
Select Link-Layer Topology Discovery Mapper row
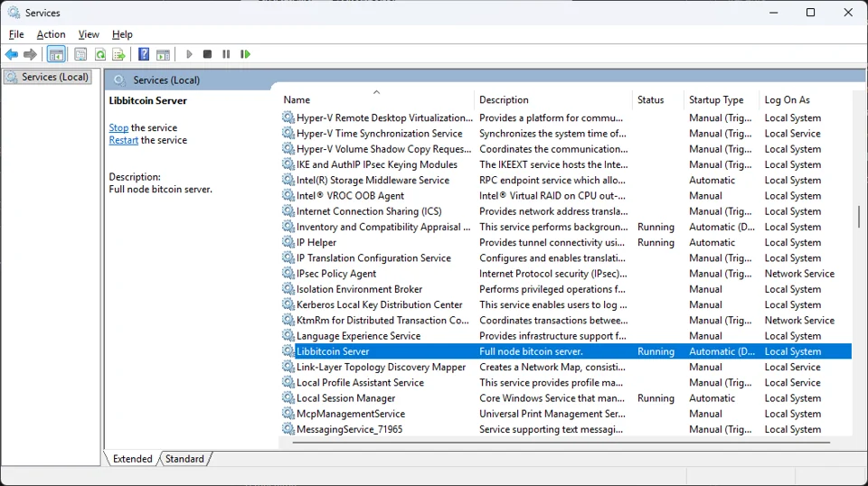pyautogui.click(x=566, y=367)
